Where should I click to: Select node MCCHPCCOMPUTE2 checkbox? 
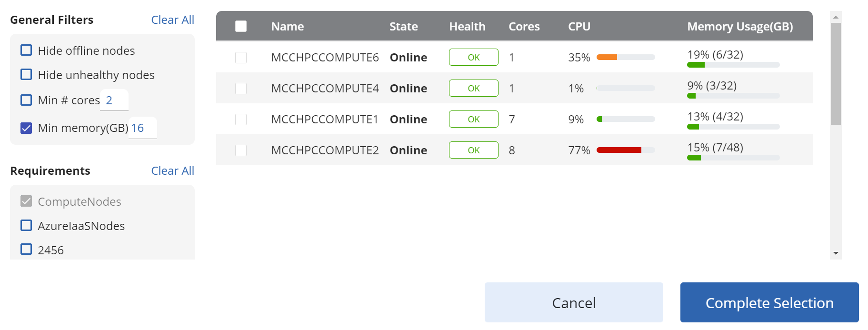click(x=241, y=150)
